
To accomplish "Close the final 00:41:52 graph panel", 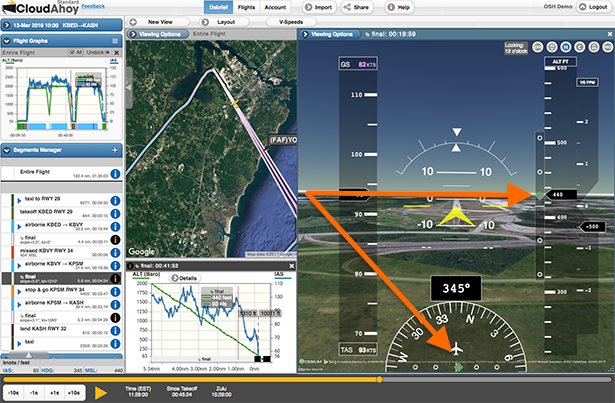I will [291, 266].
